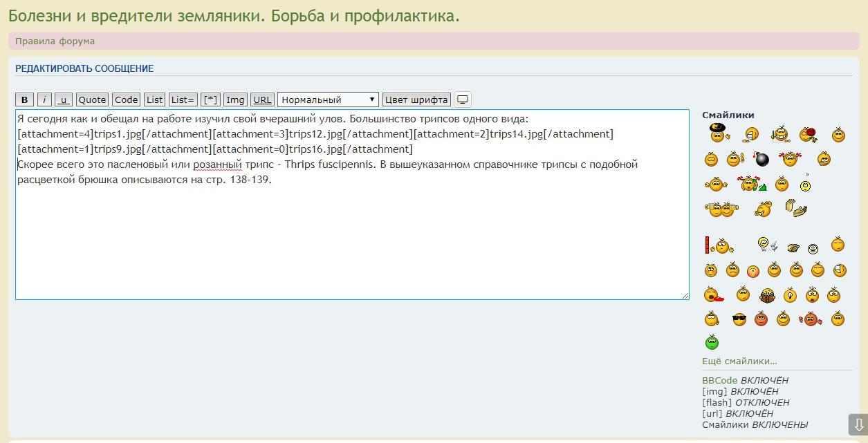868x443 pixels.
Task: Click the Img BBCode button
Action: click(x=235, y=100)
